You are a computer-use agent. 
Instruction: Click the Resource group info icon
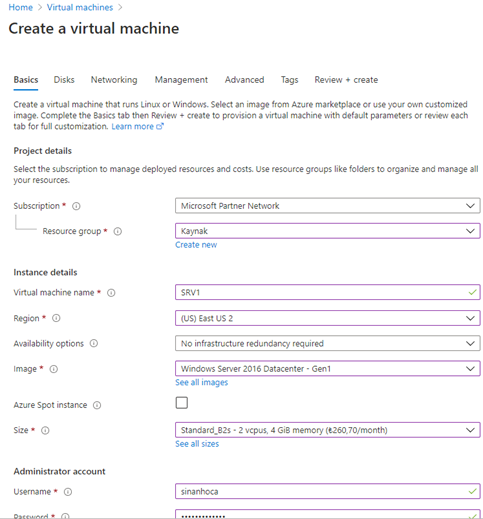coord(118,231)
